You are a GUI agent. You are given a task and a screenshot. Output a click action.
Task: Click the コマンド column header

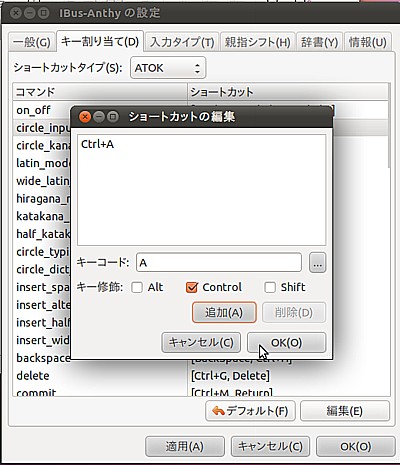point(100,92)
